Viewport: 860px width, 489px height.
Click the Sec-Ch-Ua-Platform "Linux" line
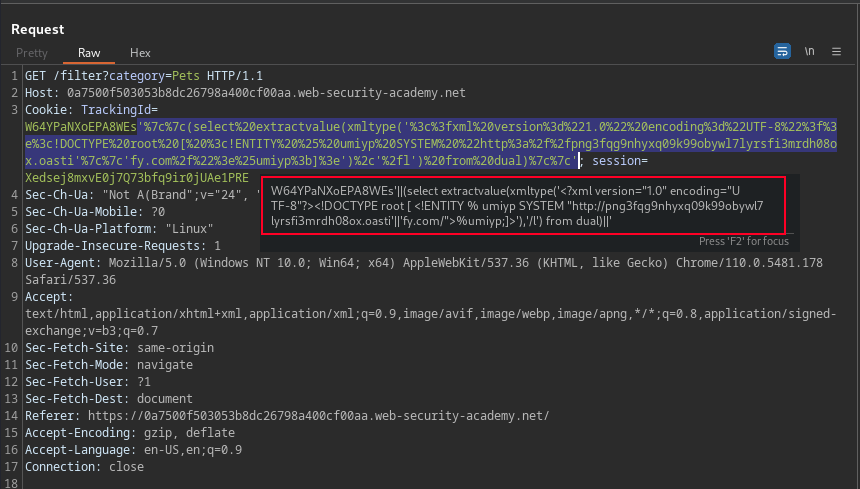tap(119, 229)
